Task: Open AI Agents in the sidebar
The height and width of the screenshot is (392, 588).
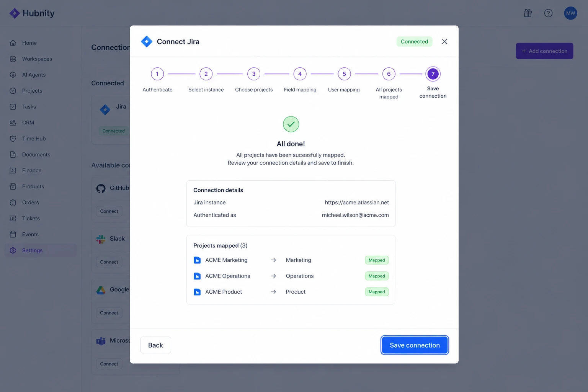Action: [41, 75]
